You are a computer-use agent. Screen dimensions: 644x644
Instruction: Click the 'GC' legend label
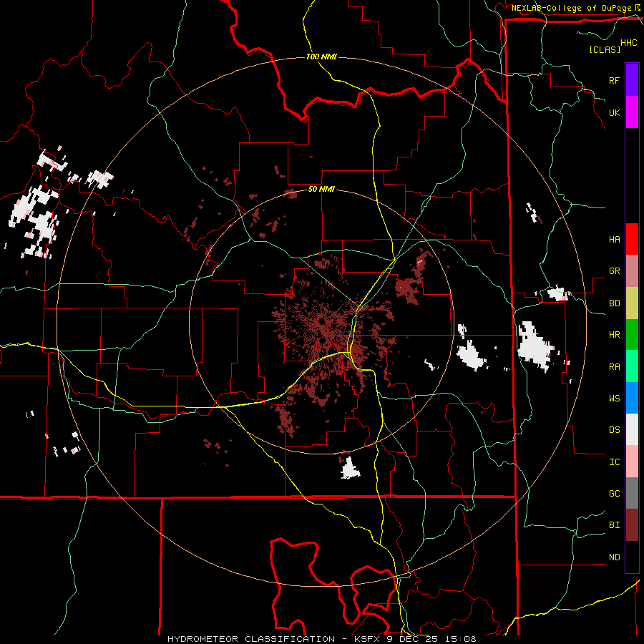(x=615, y=494)
